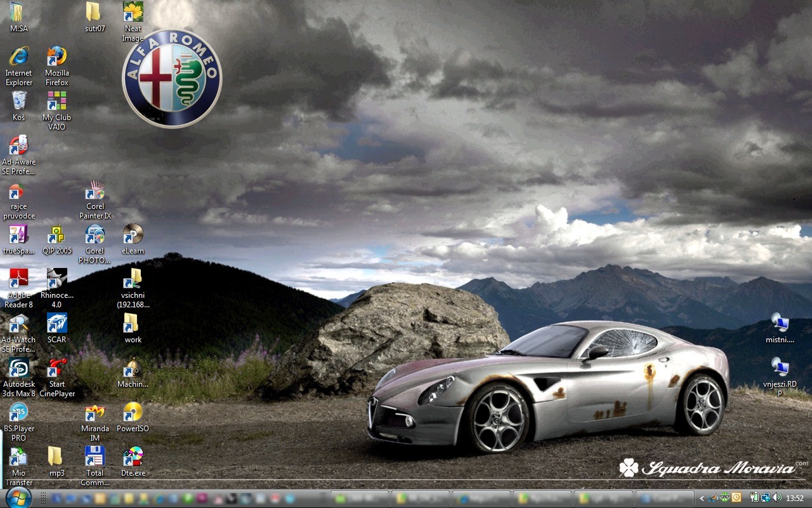Click the PowerISO desktop icon

pyautogui.click(x=133, y=413)
